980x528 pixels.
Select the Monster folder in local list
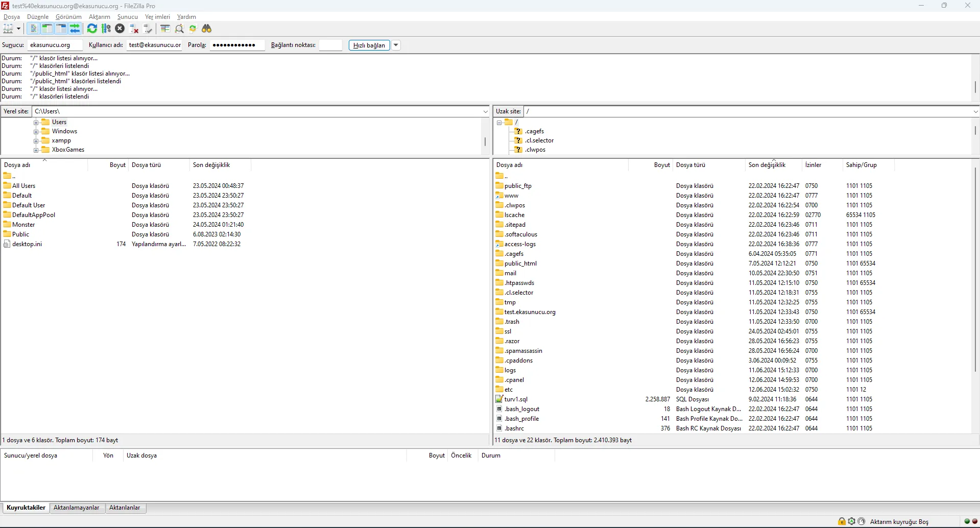[23, 225]
